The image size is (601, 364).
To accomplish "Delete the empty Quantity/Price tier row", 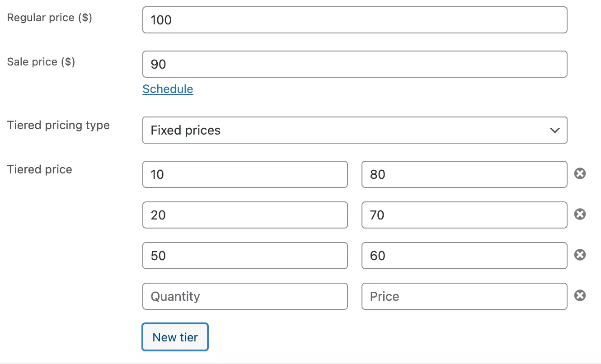I will (580, 296).
